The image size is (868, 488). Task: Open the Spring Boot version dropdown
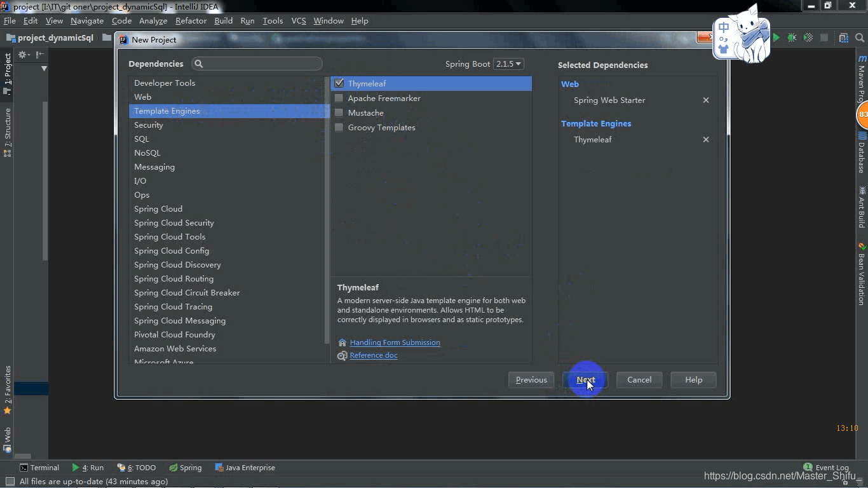(x=508, y=64)
